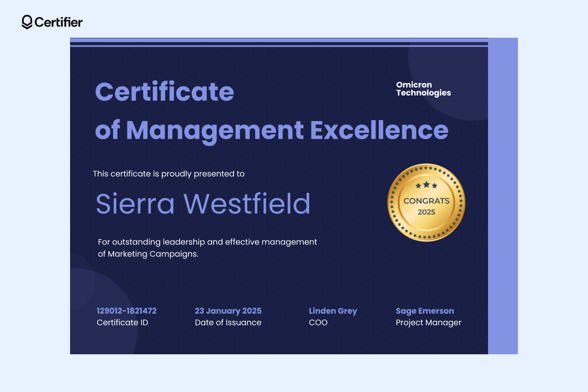Click the 'of Management Excellence' heading

271,131
